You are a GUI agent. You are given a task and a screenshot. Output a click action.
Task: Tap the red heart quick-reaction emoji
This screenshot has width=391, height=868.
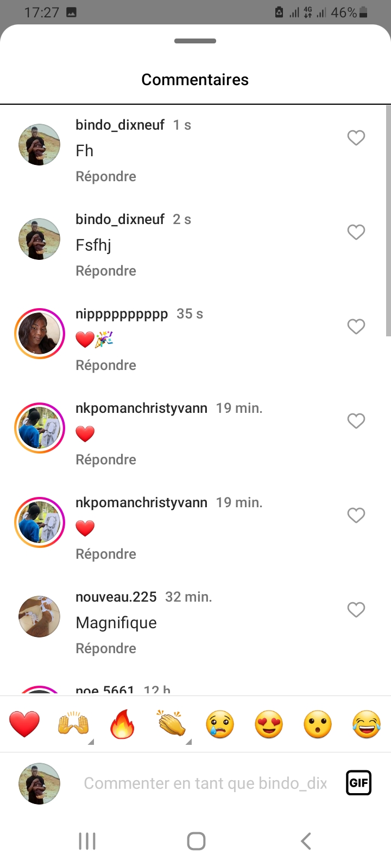(24, 724)
